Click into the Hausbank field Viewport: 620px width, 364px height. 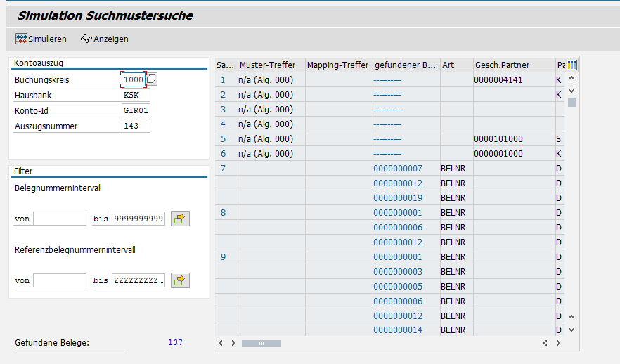135,95
